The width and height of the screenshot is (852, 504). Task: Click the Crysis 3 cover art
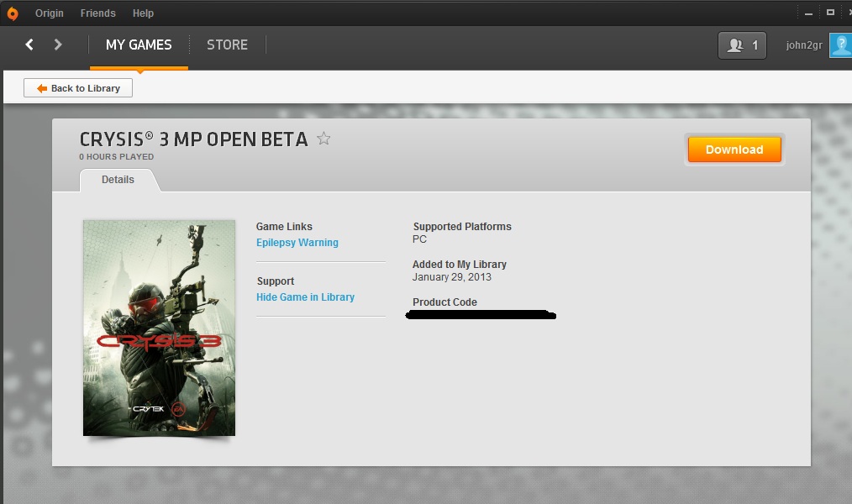click(x=159, y=328)
